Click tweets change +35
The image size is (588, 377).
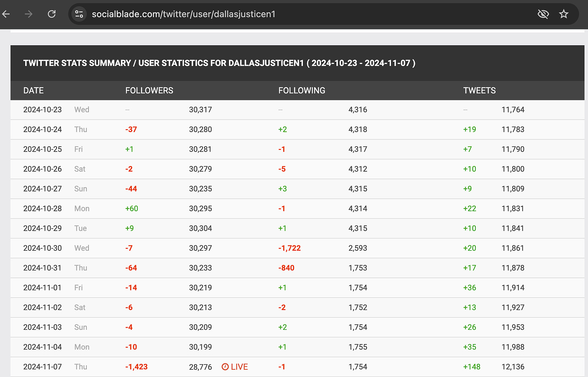pos(470,348)
